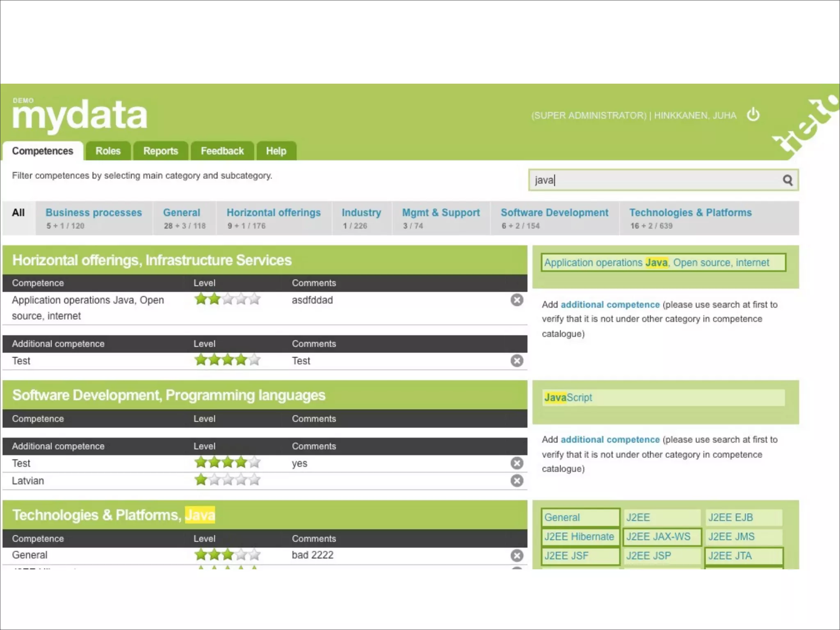Click the power logout icon

753,115
